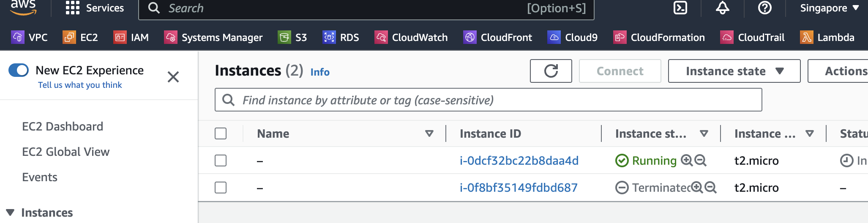Screen dimensions: 868x223
Task: Open Tell us what you think link
Action: 80,85
